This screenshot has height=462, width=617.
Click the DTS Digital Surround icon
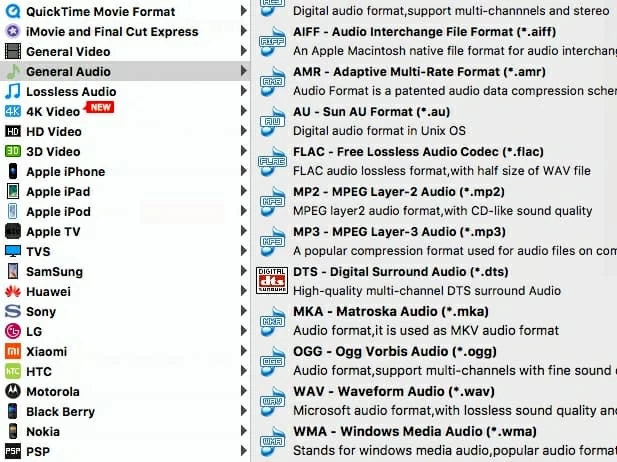[272, 281]
